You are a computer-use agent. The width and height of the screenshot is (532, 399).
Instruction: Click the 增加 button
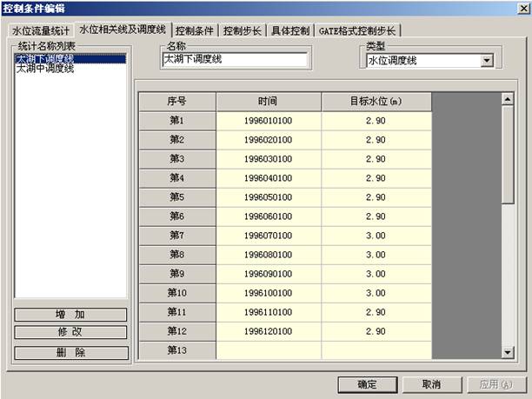coord(71,314)
